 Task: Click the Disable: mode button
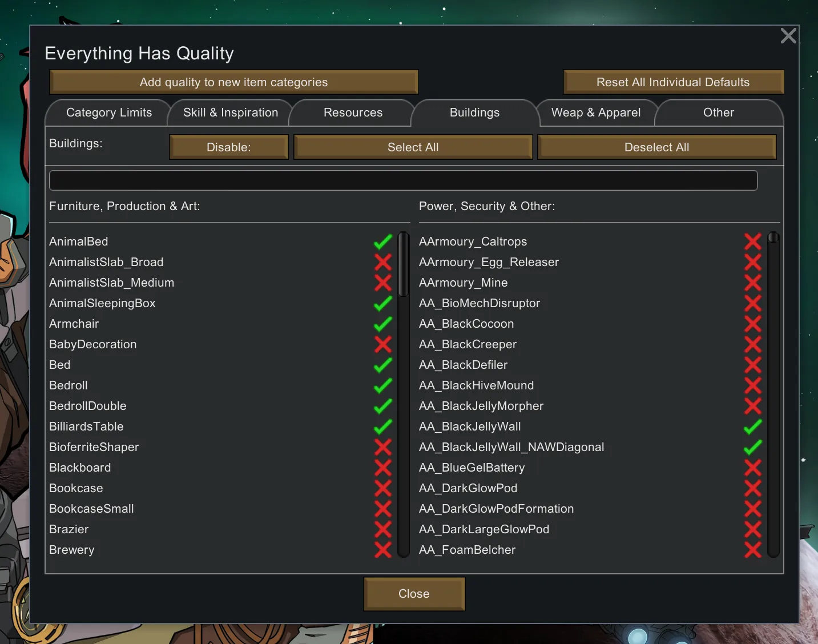tap(228, 147)
